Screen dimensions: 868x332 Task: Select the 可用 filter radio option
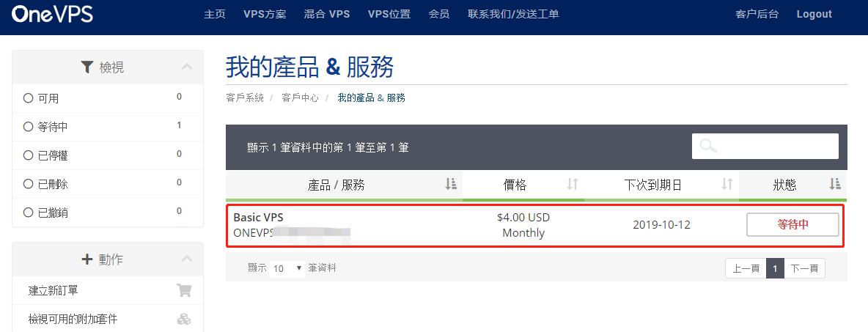[29, 98]
